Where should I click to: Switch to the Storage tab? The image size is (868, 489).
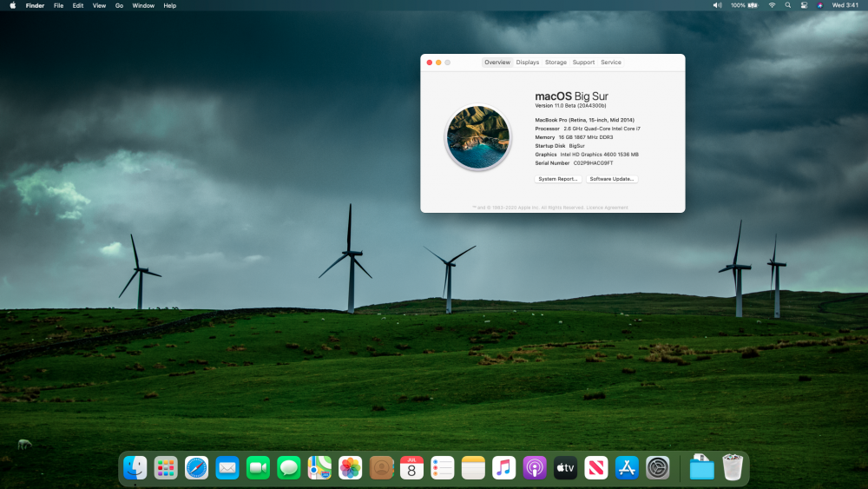[x=556, y=63]
